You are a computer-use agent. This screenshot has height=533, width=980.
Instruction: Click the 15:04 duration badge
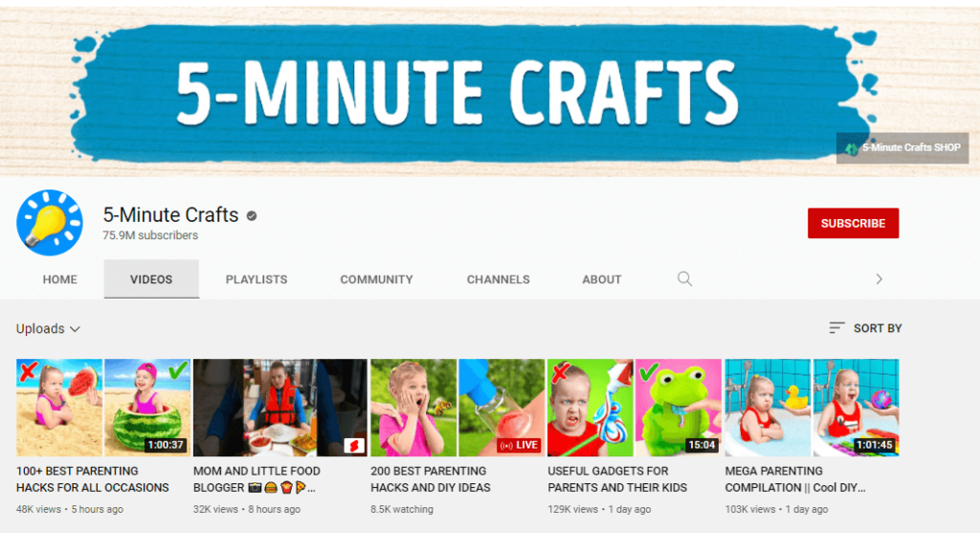702,445
